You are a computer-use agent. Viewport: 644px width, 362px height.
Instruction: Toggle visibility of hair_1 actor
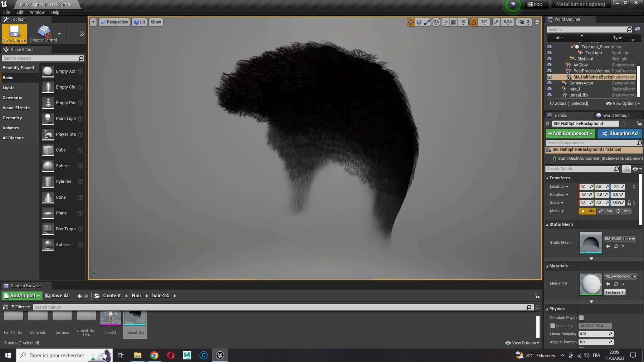pos(550,89)
